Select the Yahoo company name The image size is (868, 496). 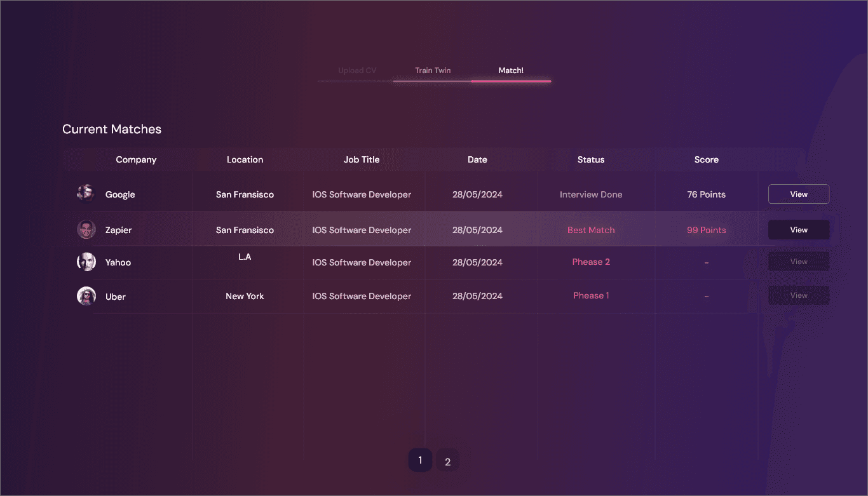[x=118, y=262]
